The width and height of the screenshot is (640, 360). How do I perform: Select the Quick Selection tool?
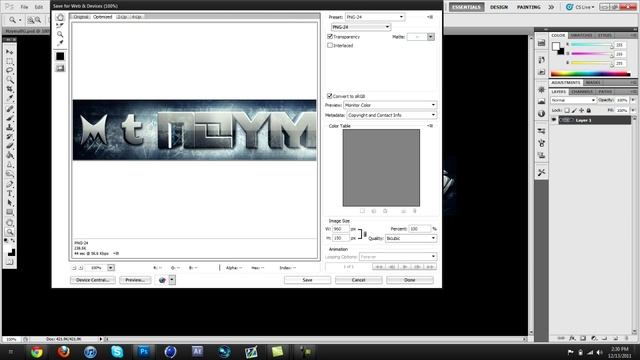pos(10,80)
